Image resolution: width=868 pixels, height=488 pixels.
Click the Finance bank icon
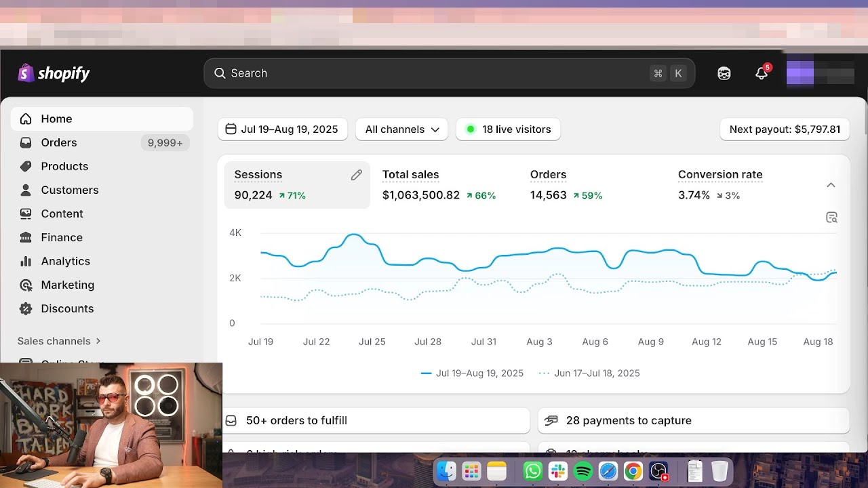click(x=26, y=237)
